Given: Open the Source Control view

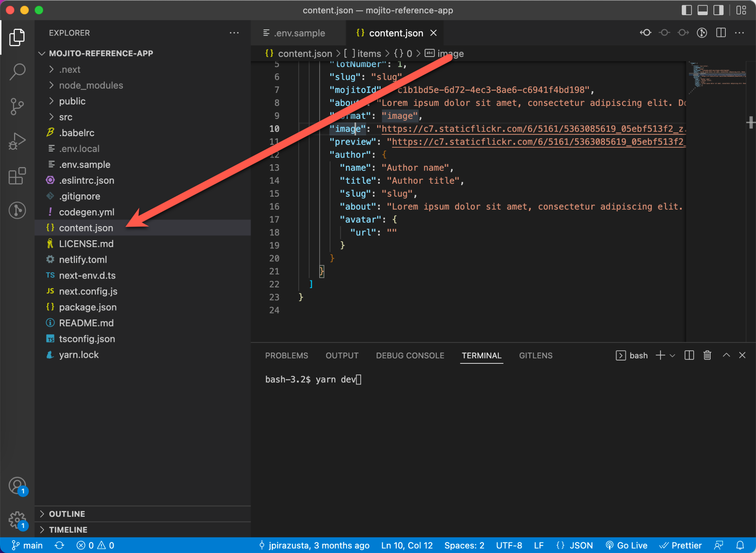Looking at the screenshot, I should (17, 106).
